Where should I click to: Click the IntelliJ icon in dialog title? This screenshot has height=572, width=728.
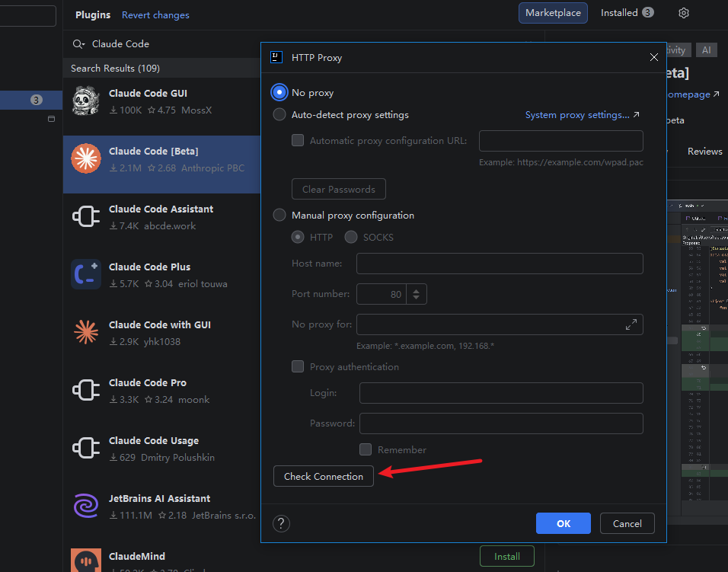(x=276, y=57)
